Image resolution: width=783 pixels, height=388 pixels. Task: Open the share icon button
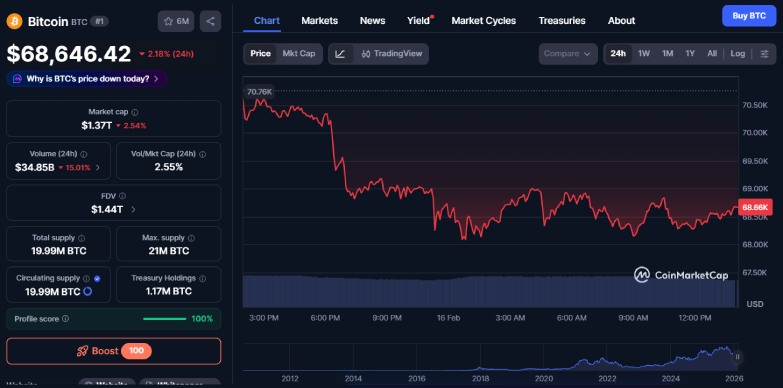tap(210, 21)
